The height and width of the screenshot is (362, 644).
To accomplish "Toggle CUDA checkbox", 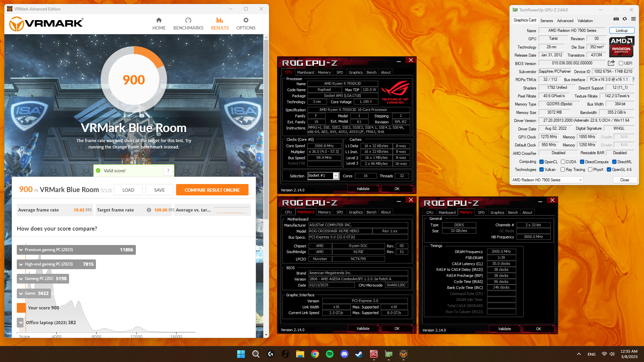I will (x=563, y=162).
